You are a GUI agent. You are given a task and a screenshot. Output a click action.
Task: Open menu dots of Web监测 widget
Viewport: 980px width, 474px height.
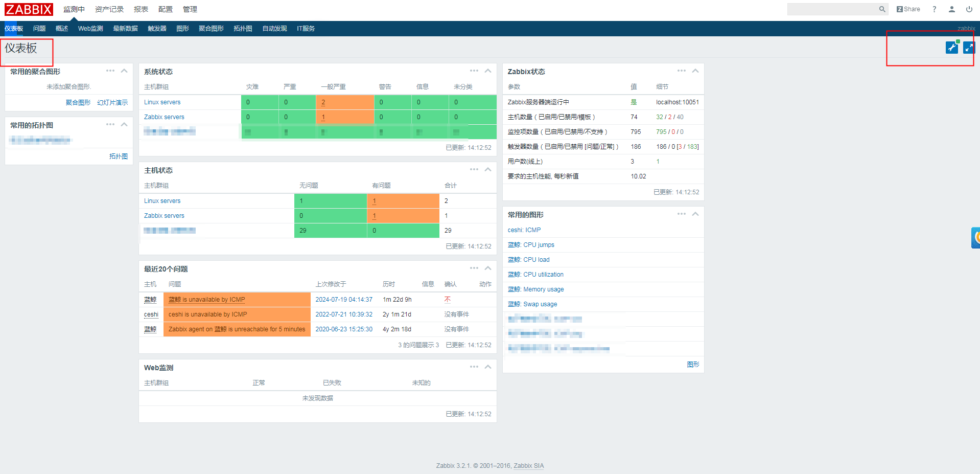tap(474, 367)
